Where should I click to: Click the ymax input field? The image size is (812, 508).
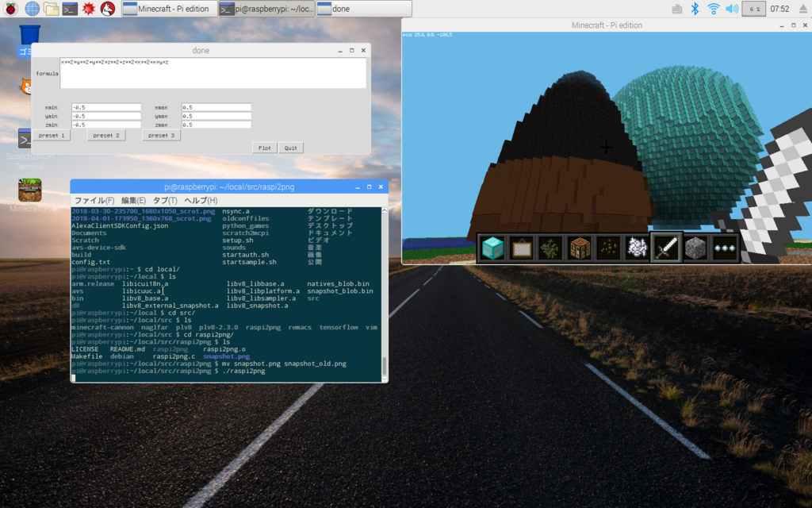click(x=216, y=116)
